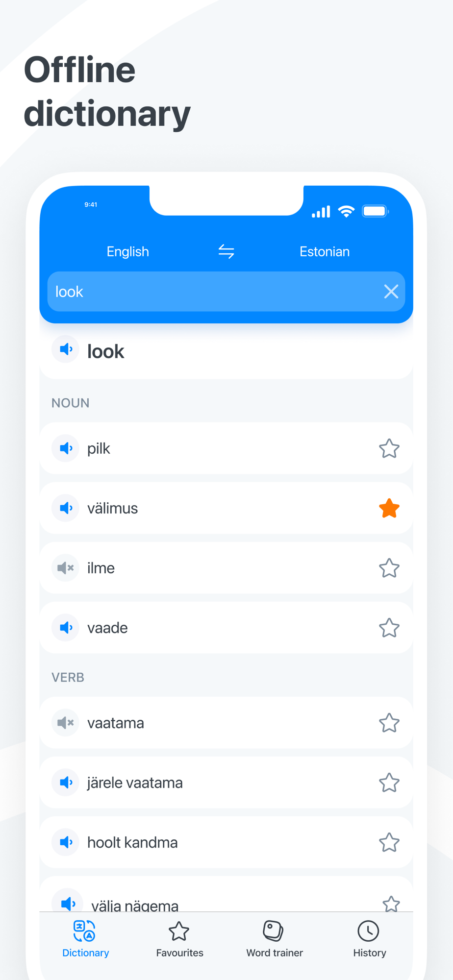Play audio for pilk
This screenshot has width=453, height=980.
[66, 448]
